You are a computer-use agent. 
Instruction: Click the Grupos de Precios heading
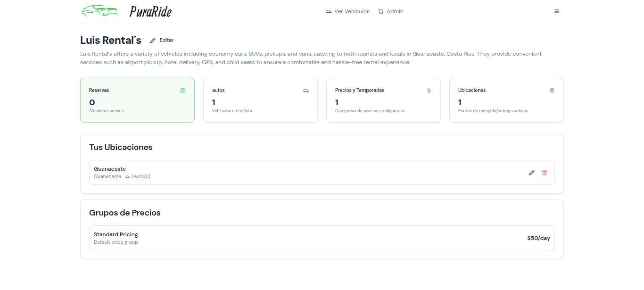pyautogui.click(x=125, y=213)
